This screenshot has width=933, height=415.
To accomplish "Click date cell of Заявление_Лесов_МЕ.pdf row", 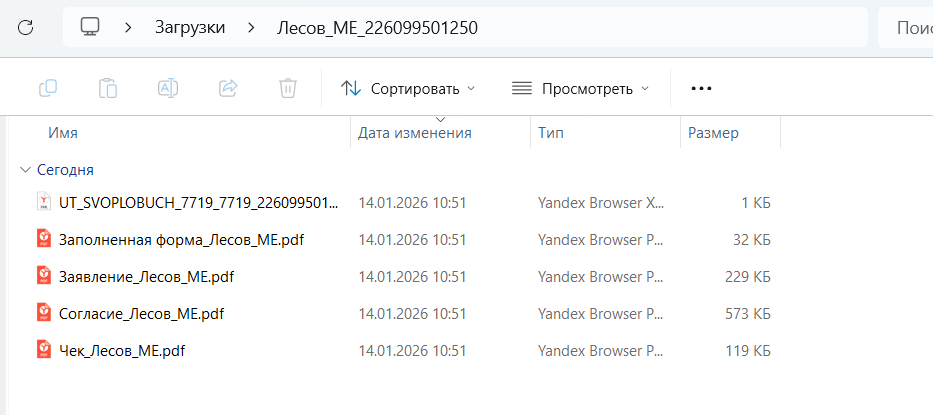I will (412, 276).
